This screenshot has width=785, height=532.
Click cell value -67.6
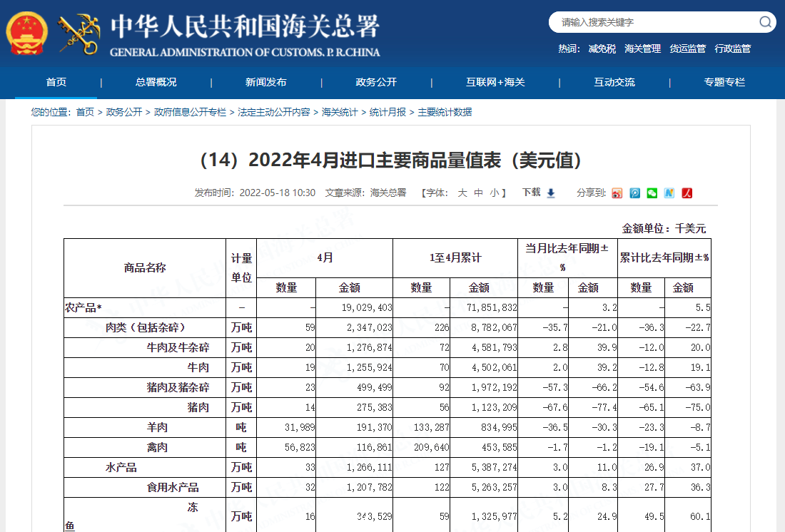coord(555,408)
